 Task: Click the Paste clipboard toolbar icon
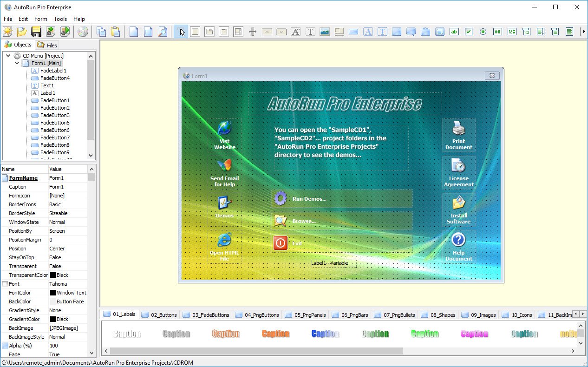(115, 32)
